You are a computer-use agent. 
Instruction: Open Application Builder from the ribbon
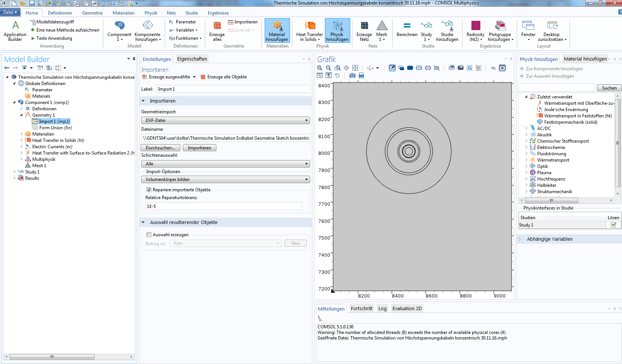click(x=15, y=31)
